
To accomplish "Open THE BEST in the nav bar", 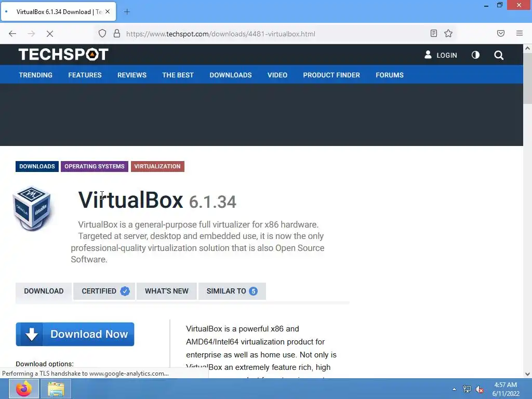I will tap(178, 75).
